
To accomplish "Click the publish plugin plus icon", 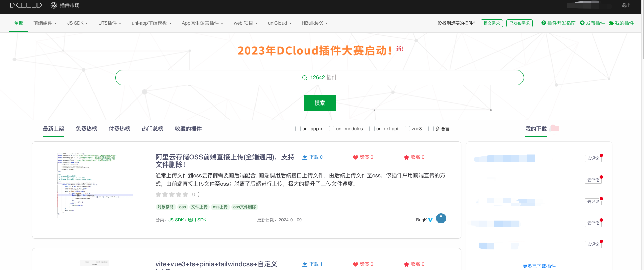I will click(x=582, y=23).
